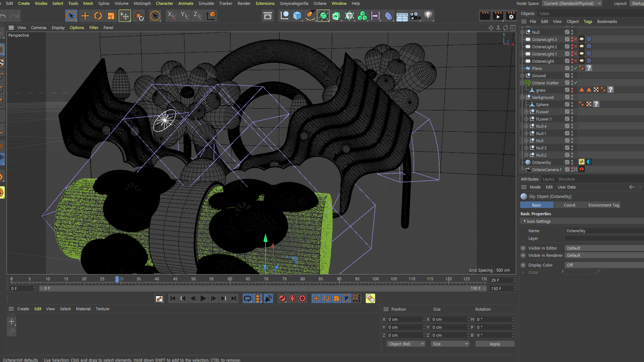
Task: Click the Light bulb icon
Action: point(428,16)
